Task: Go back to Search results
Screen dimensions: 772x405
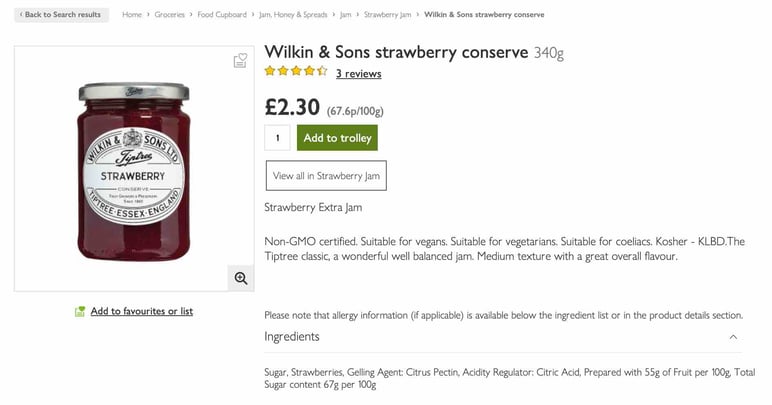Action: 62,15
